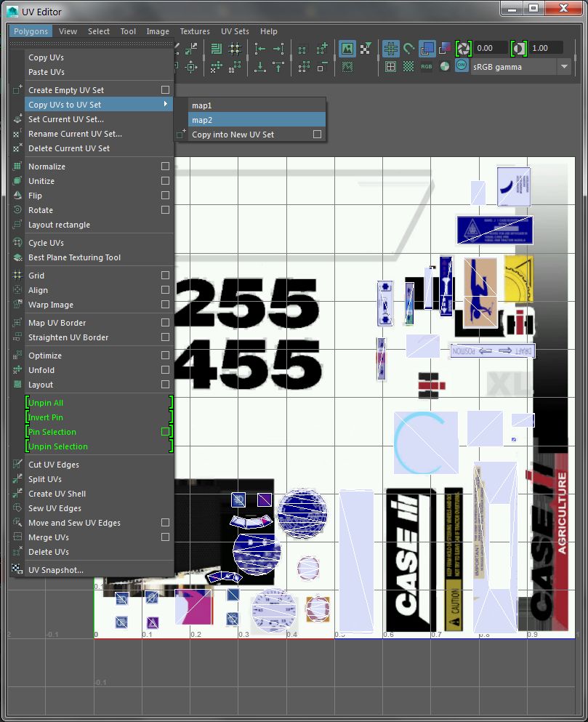Screen dimensions: 588x722
Task: Click the gamma contrast icon
Action: 519,48
